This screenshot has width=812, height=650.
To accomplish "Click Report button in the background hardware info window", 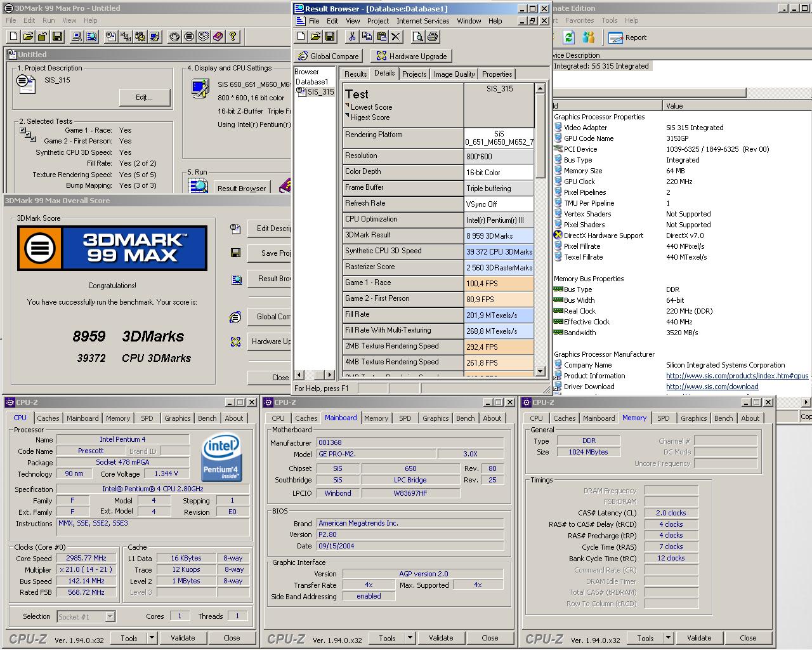I will [629, 37].
